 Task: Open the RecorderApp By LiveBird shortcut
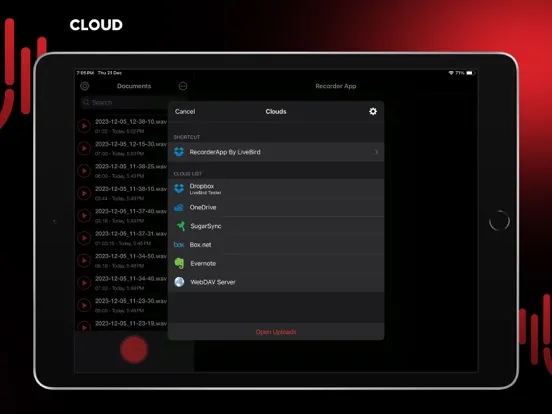pos(276,152)
